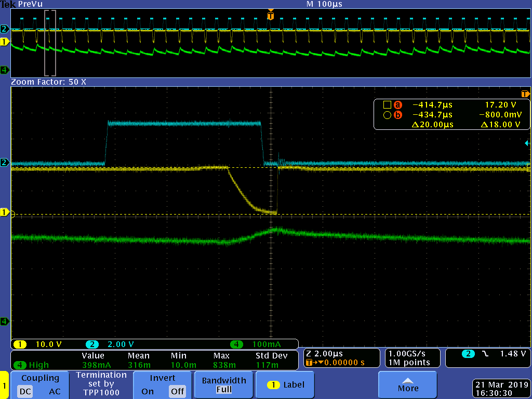This screenshot has width=532, height=399.
Task: Select DC coupling option
Action: coord(25,391)
